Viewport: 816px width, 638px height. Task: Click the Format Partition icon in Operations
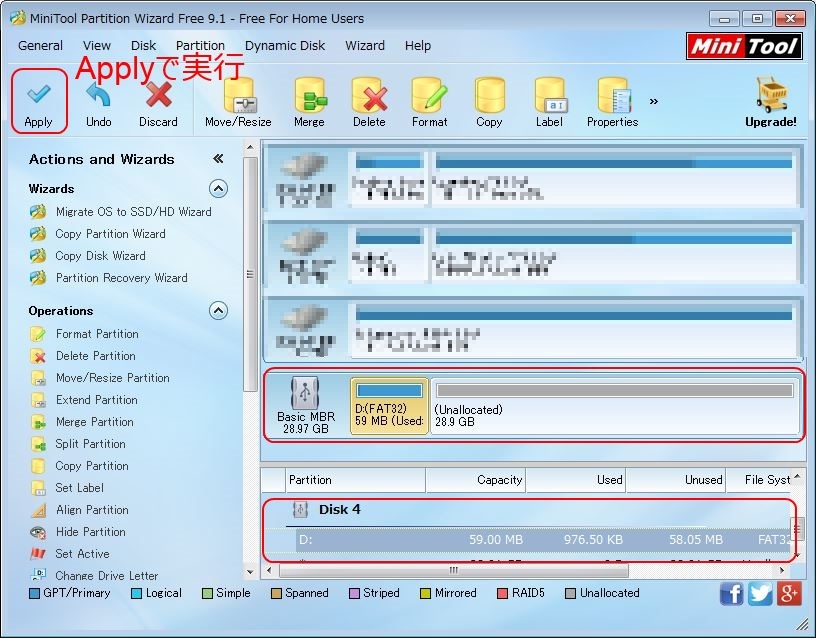tap(38, 334)
